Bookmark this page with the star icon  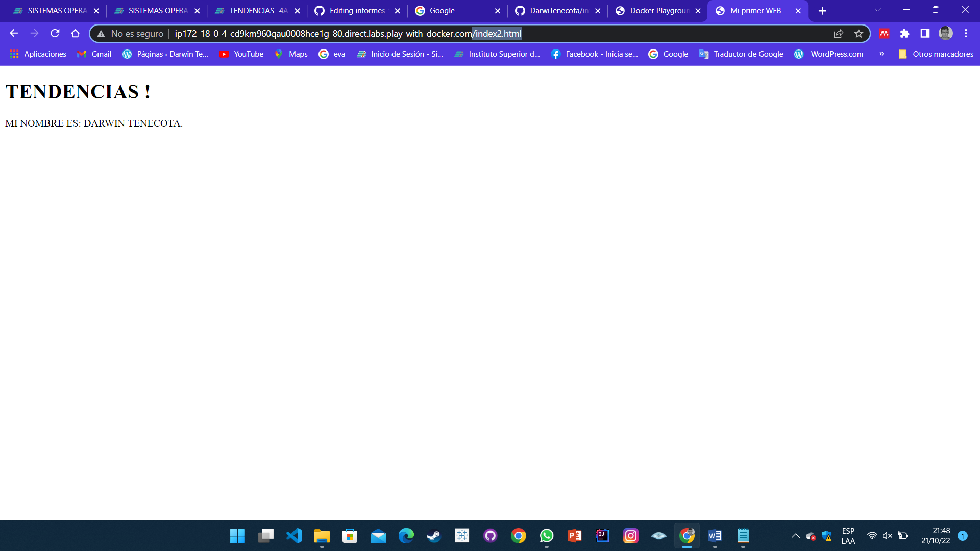click(859, 33)
